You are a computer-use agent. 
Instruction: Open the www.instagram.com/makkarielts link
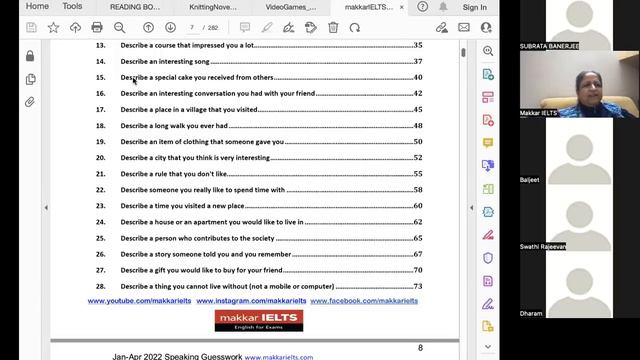(251, 301)
